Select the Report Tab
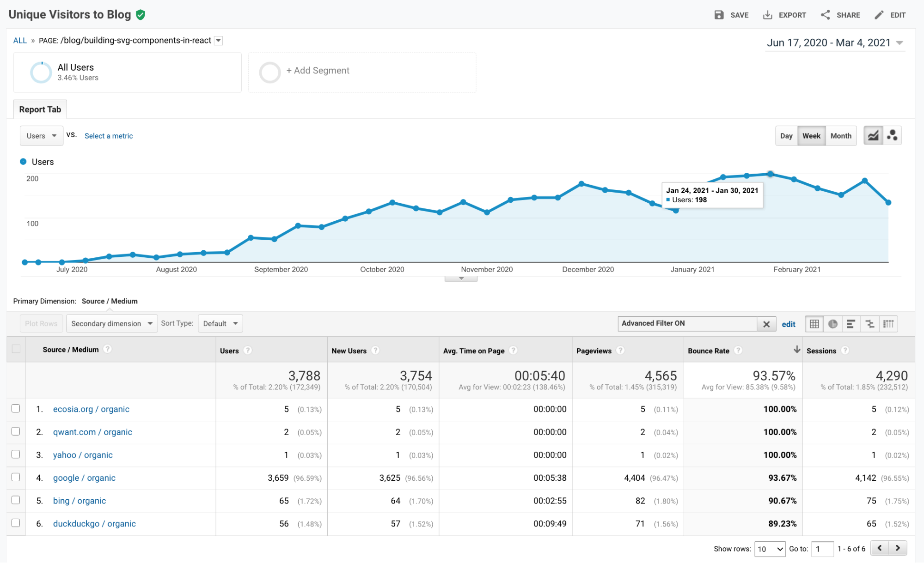Viewport: 924px width, 563px height. [40, 109]
